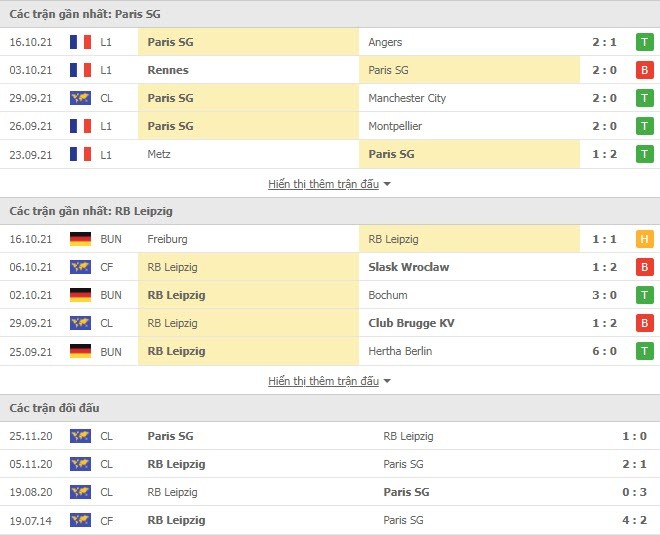Expand more RB Leipzig matches link
Screen dimensions: 660x535
click(323, 381)
